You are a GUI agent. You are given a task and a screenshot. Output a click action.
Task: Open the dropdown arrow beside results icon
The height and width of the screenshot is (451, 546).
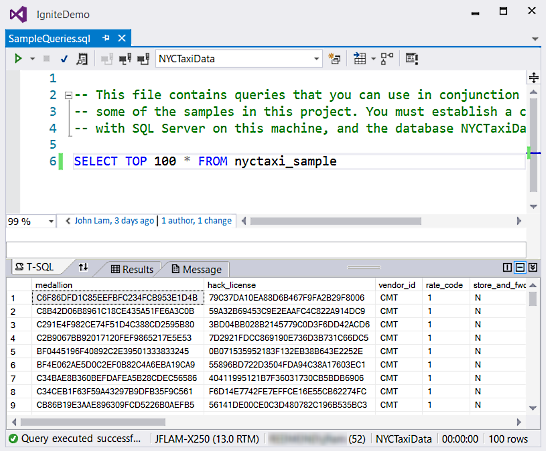point(373,59)
